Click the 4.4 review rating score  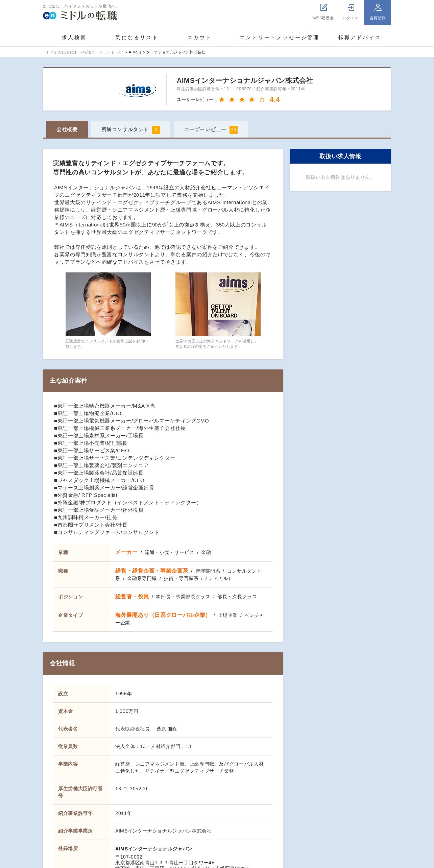click(x=274, y=99)
